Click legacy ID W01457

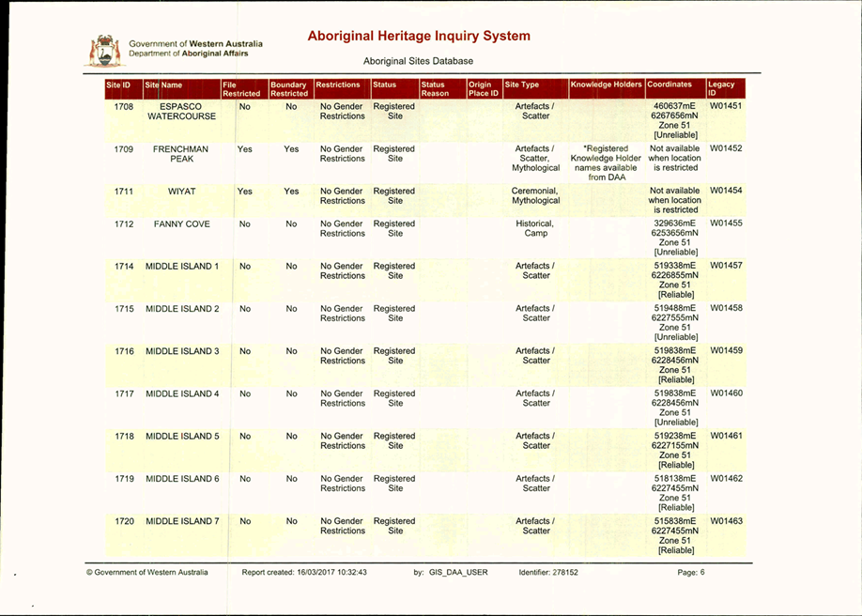(x=726, y=266)
